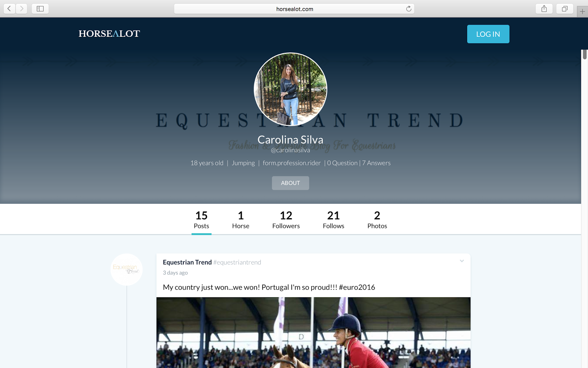The width and height of the screenshot is (588, 368).
Task: Go back with the Safari back arrow
Action: point(9,8)
